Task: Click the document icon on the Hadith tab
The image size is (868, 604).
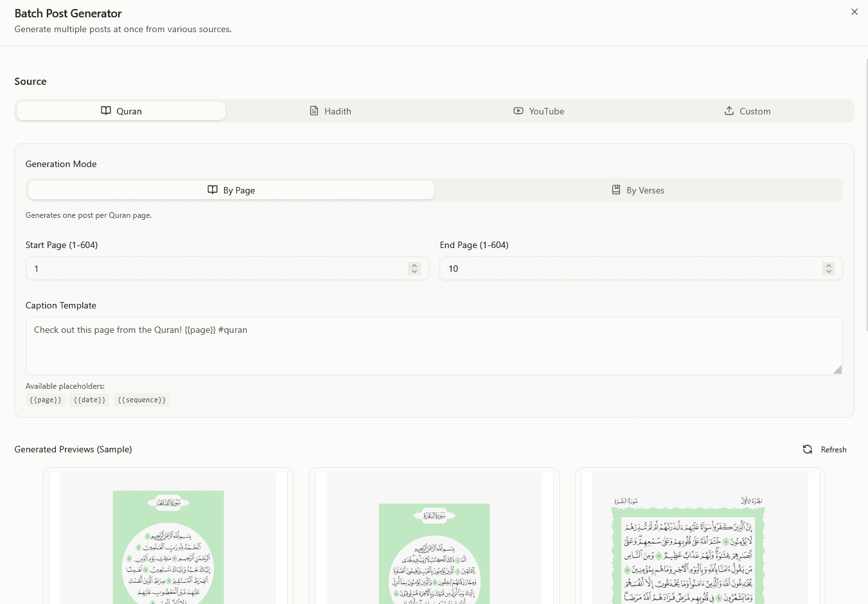Action: click(313, 111)
